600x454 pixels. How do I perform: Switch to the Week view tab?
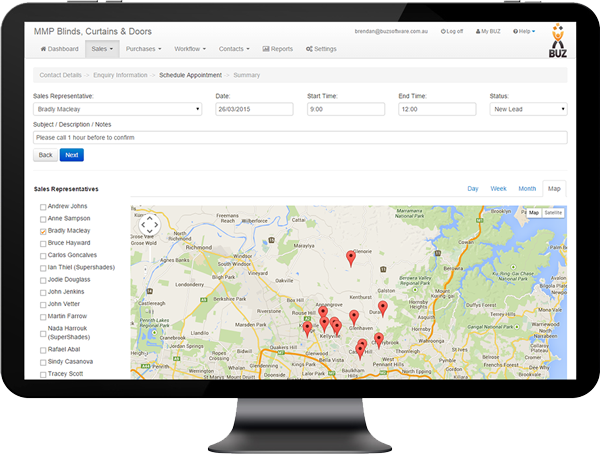click(x=498, y=189)
